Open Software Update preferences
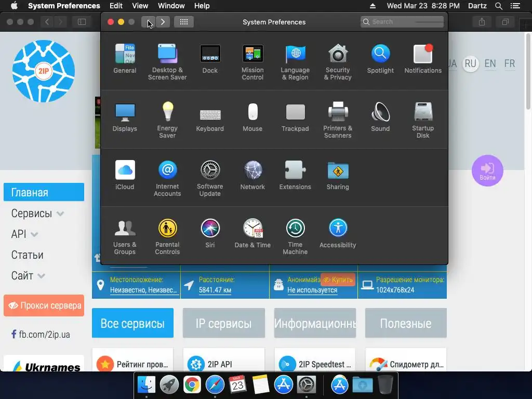 click(210, 179)
